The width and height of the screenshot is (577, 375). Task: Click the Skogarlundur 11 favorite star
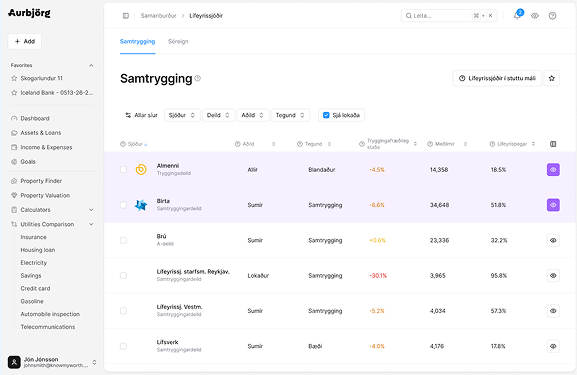(14, 78)
